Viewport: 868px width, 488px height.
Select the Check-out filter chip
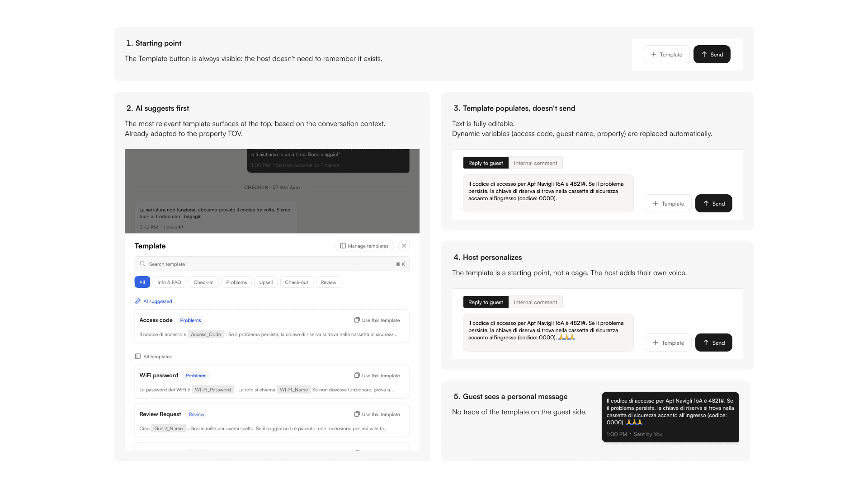pos(297,282)
